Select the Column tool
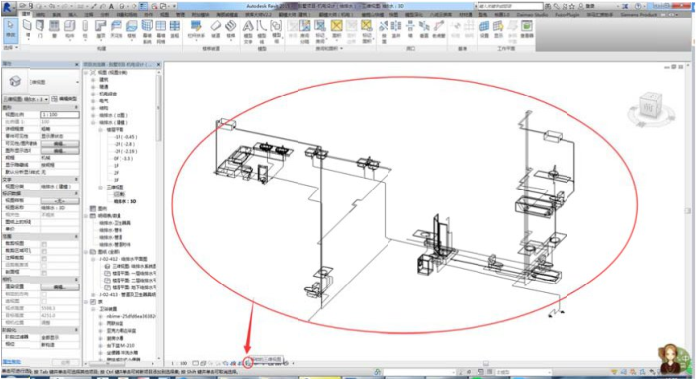This screenshot has height=381, width=698. 85,29
